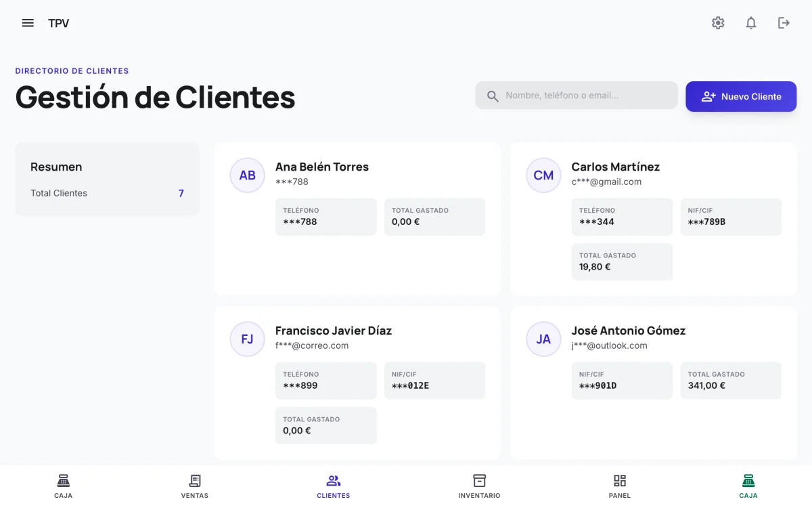Go to the gray Caja tab

pyautogui.click(x=64, y=486)
